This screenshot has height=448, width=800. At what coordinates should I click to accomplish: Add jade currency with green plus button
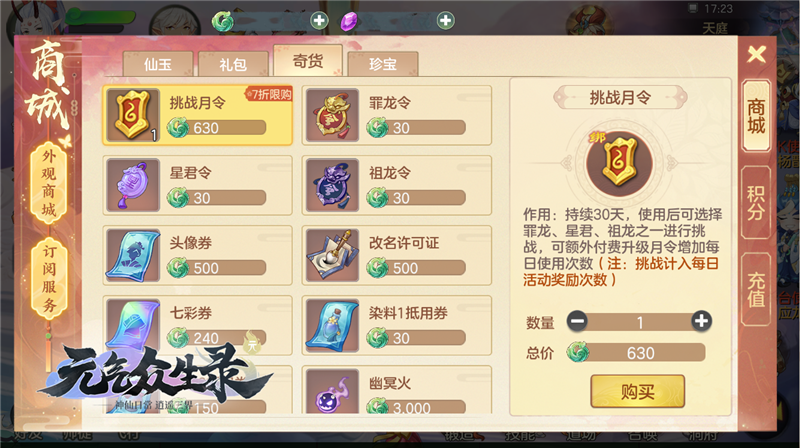tap(319, 20)
